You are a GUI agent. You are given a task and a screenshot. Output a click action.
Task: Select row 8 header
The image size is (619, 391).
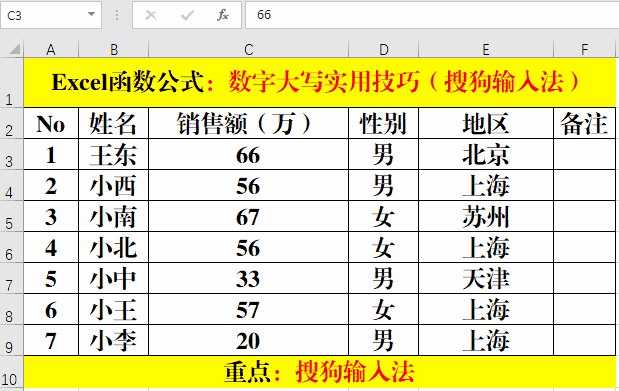11,309
